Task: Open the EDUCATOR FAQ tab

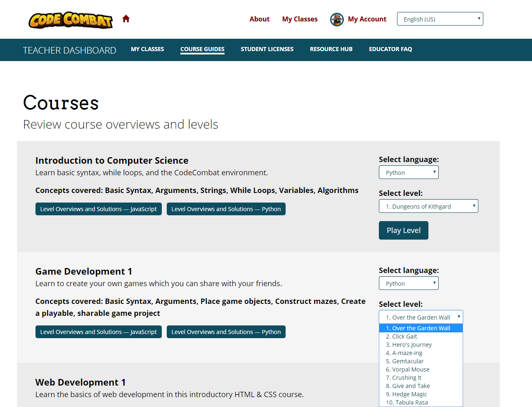Action: (390, 49)
